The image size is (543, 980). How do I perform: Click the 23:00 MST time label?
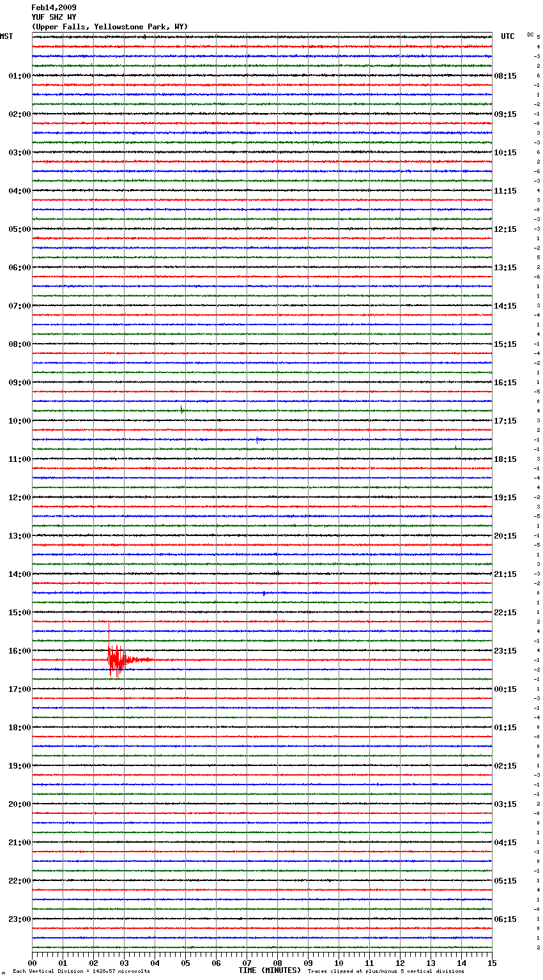tap(19, 919)
